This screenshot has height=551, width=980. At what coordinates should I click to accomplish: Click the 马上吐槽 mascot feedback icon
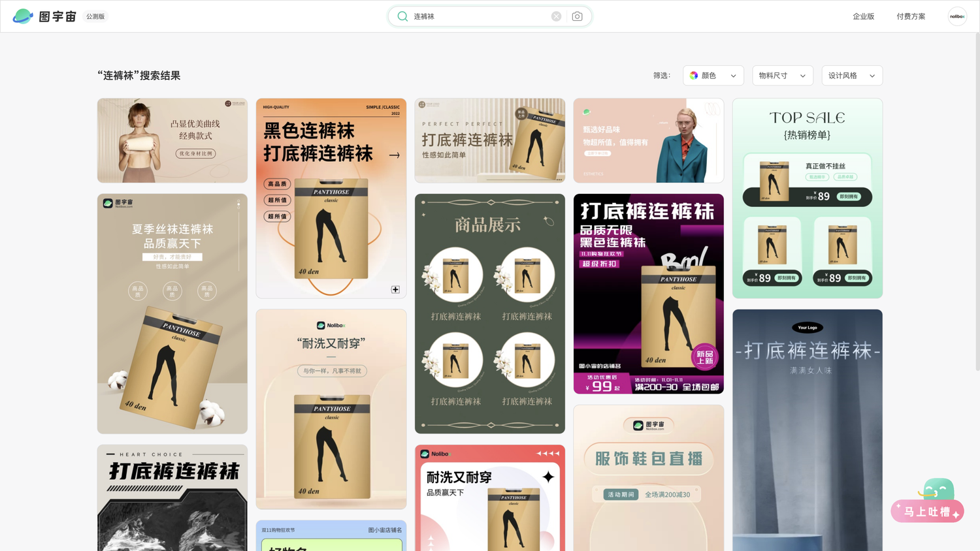pyautogui.click(x=939, y=490)
